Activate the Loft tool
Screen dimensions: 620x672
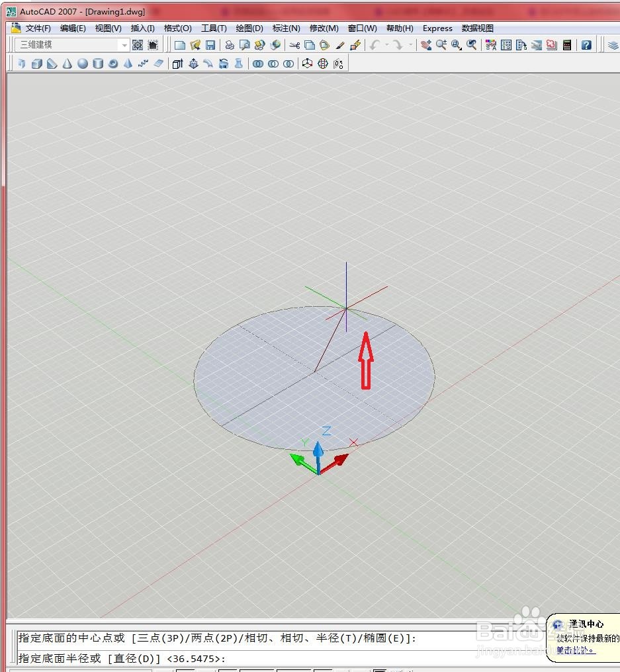click(x=239, y=64)
